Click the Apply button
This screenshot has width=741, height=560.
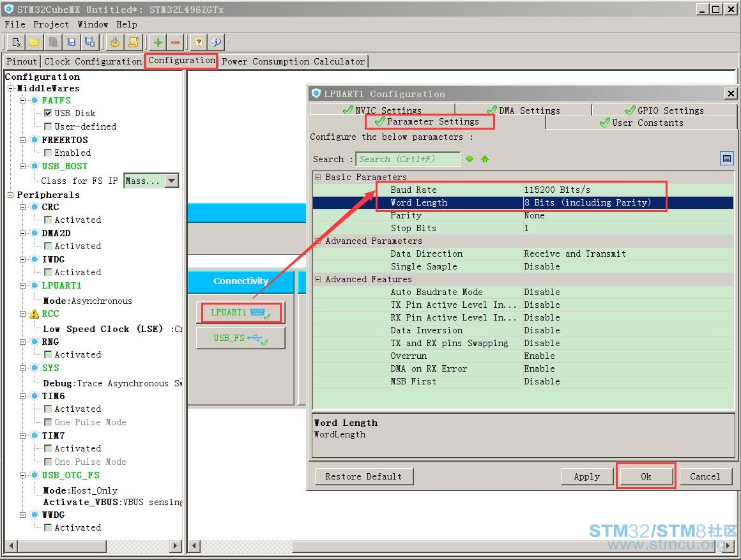pos(587,476)
